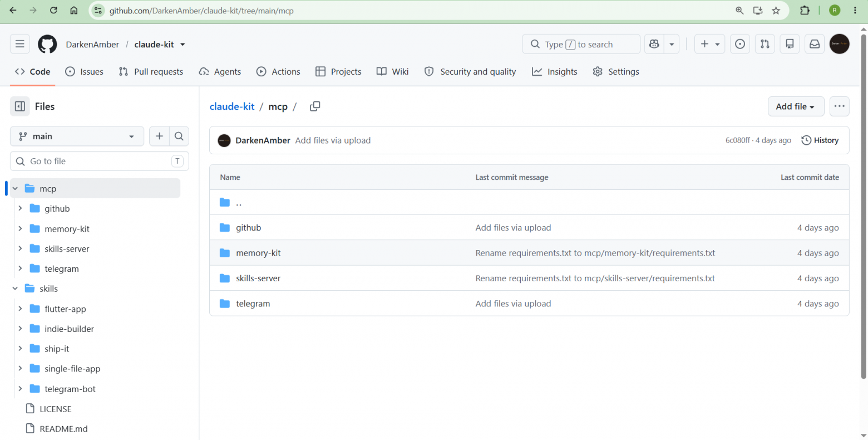868x440 pixels.
Task: Collapse the skills folder in tree
Action: pyautogui.click(x=15, y=289)
